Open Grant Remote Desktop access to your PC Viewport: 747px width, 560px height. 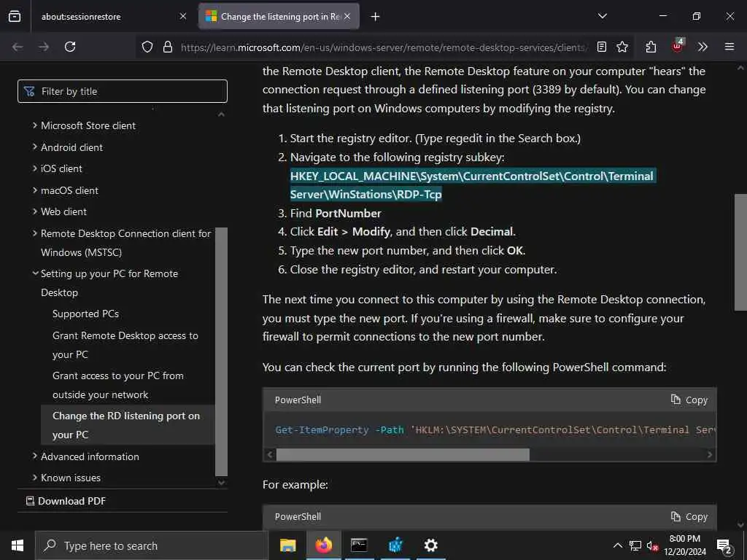tap(125, 345)
